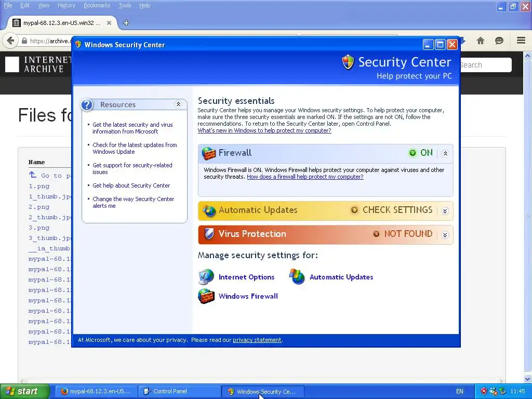Click the Automatic Updates text link
Image resolution: width=532 pixels, height=399 pixels.
pos(341,277)
